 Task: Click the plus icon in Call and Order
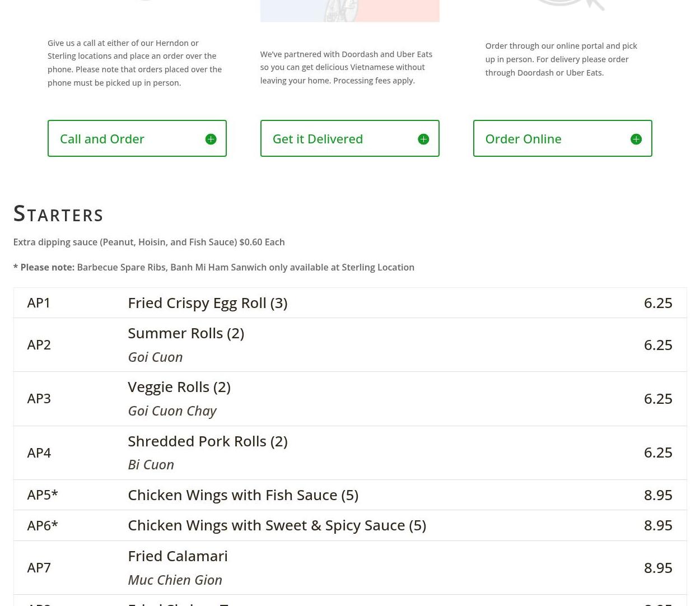[211, 139]
